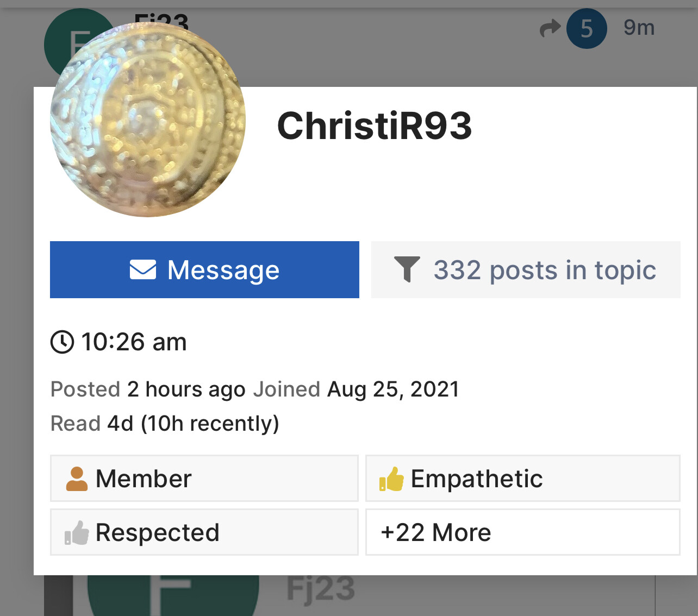This screenshot has width=698, height=616.
Task: Click the gold Empathetic thumbs-up icon
Action: [391, 479]
